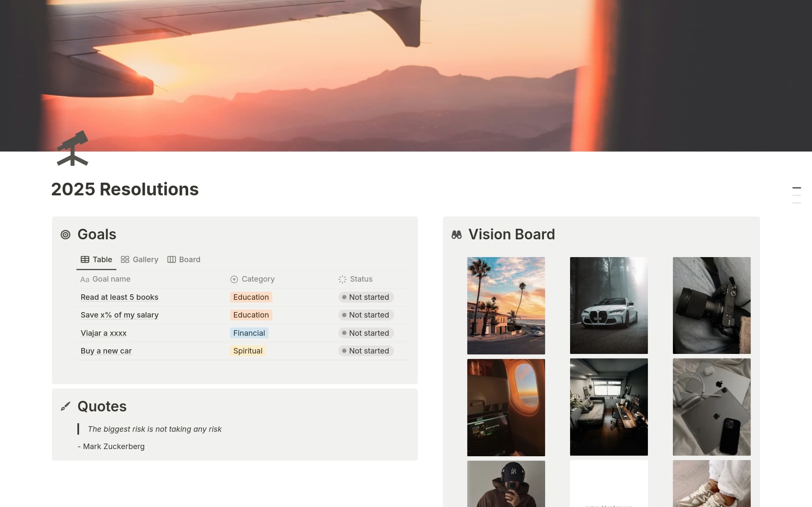Click Education tag for 'Save x% of my salary'
812x507 pixels.
click(251, 315)
